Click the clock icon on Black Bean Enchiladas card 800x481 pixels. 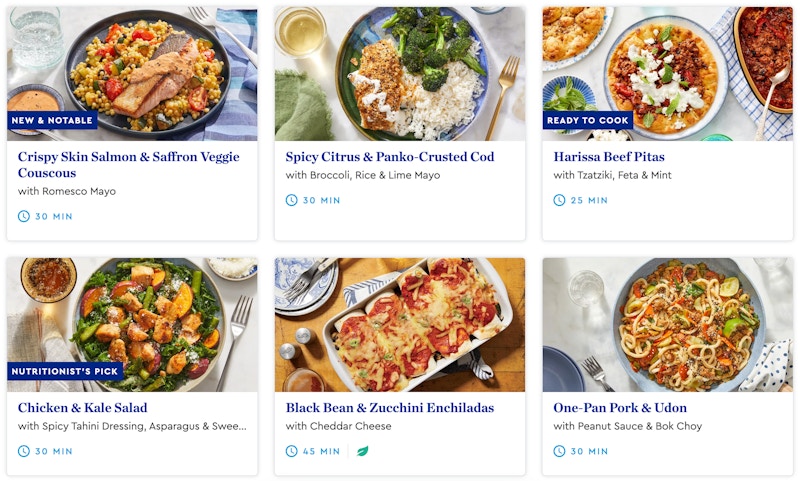click(292, 451)
